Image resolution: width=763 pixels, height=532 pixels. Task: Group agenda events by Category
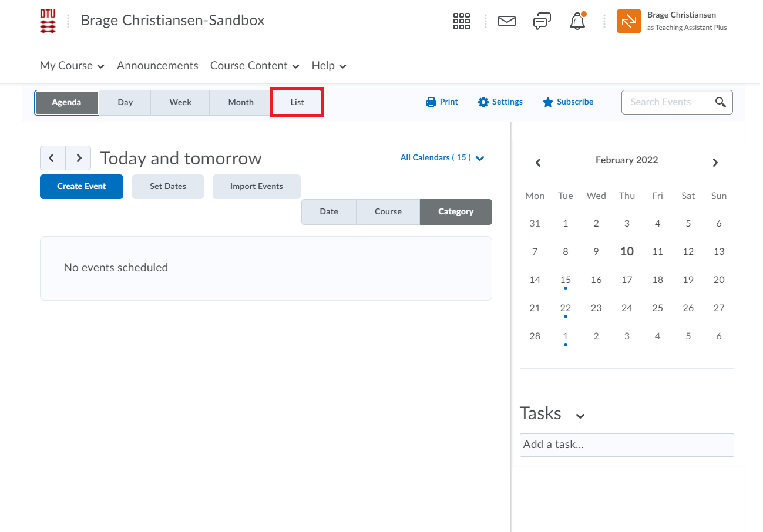click(x=456, y=212)
